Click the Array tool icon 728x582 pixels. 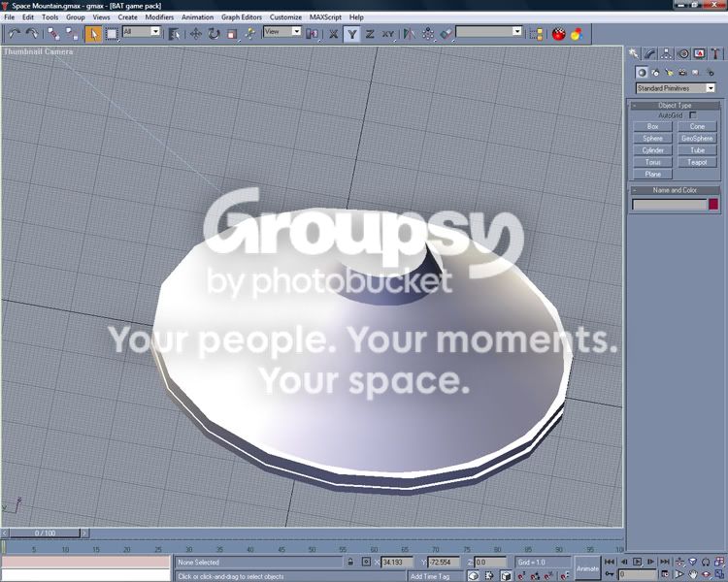coord(428,34)
